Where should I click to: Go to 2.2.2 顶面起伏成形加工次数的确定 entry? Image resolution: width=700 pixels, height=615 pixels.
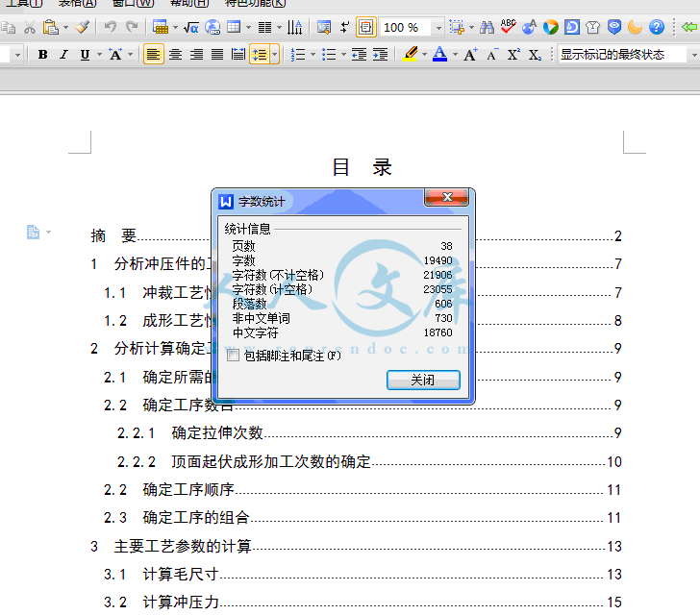tap(369, 461)
